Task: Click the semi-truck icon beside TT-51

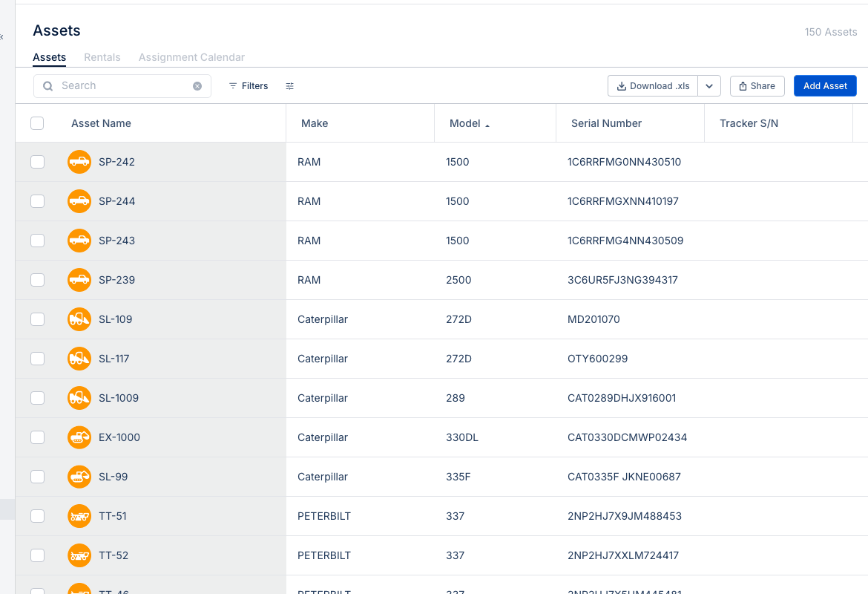Action: point(79,516)
